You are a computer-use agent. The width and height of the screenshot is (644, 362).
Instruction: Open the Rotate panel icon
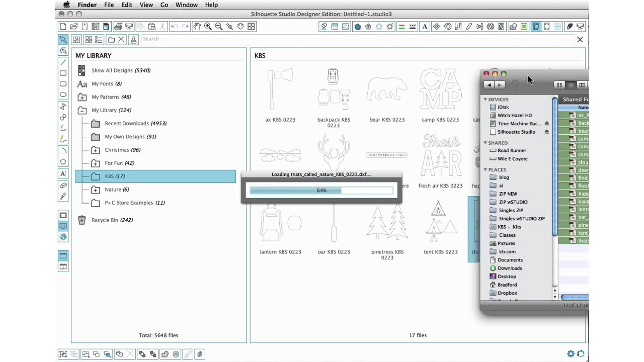(x=447, y=26)
